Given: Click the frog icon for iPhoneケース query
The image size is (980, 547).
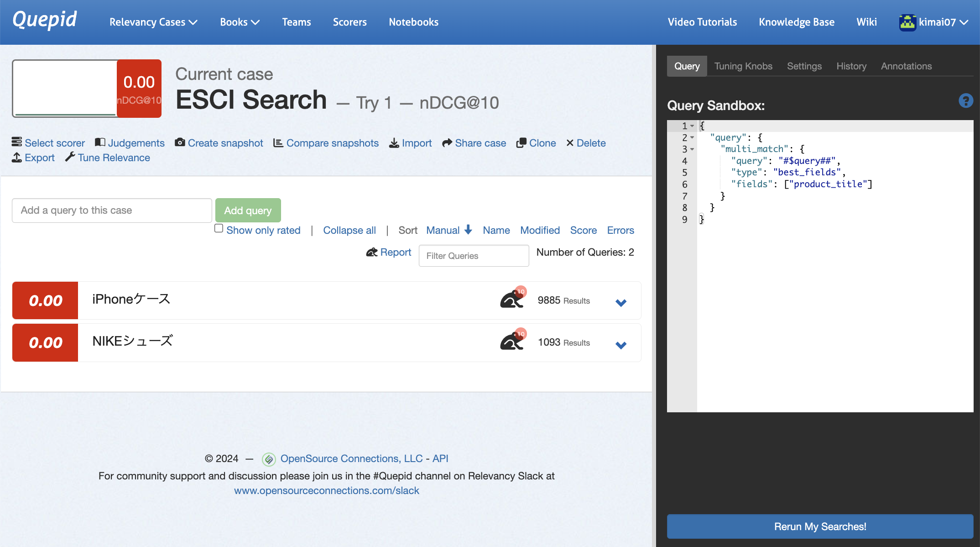Looking at the screenshot, I should (x=512, y=300).
